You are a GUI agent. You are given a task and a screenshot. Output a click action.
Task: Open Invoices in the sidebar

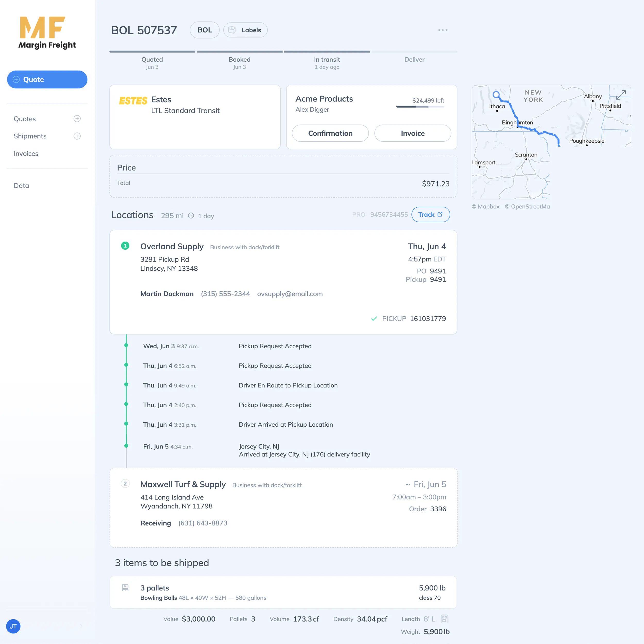(x=26, y=154)
